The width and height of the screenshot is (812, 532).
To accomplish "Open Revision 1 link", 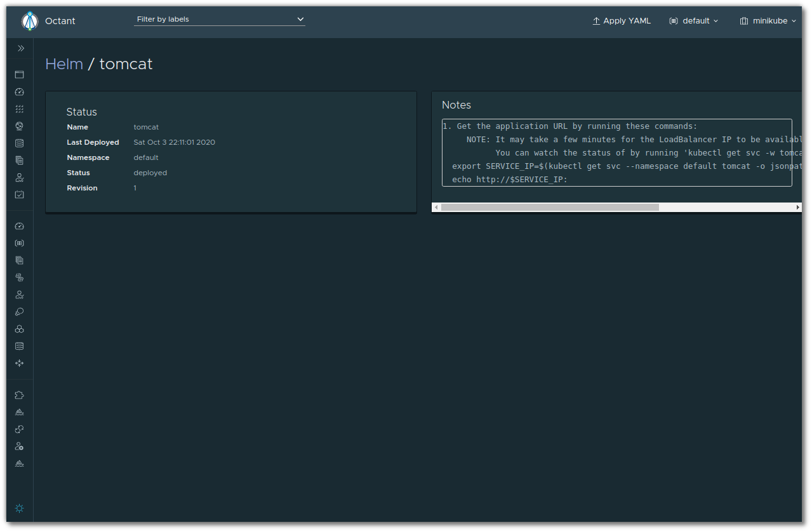I will coord(135,188).
